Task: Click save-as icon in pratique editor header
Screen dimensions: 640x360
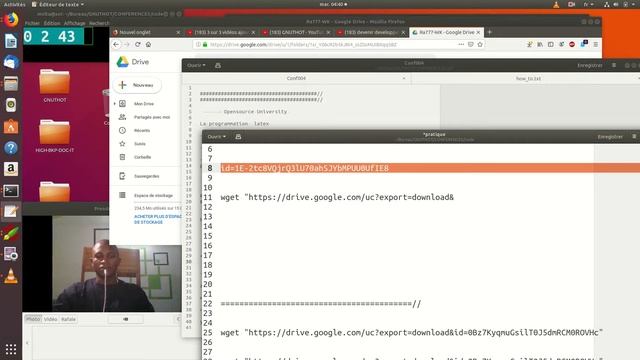Action: (238, 137)
